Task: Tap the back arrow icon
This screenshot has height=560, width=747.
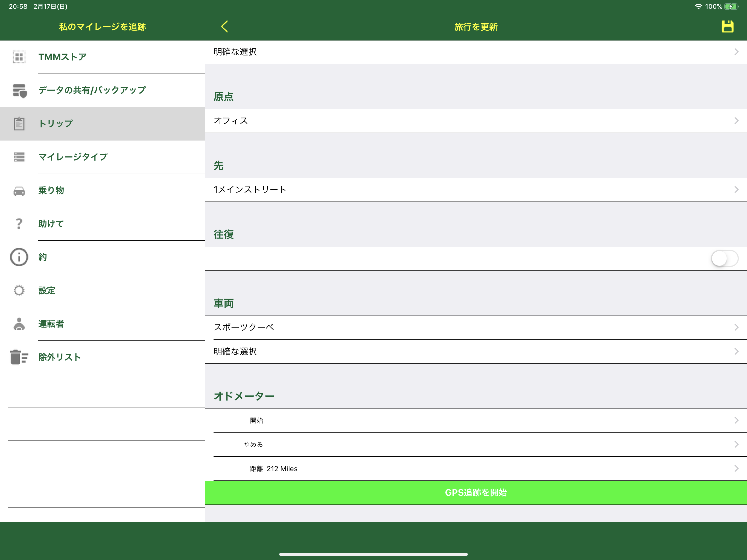Action: point(224,26)
